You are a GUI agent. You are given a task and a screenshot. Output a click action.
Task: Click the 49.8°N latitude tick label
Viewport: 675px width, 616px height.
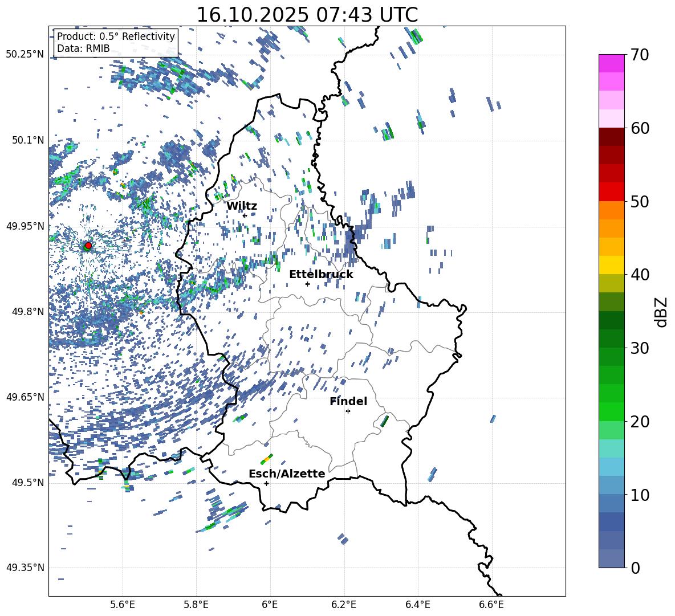pyautogui.click(x=25, y=312)
